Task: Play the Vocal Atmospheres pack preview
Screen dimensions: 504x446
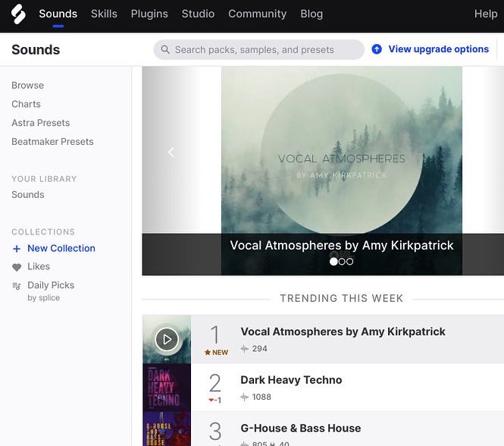Action: 167,339
